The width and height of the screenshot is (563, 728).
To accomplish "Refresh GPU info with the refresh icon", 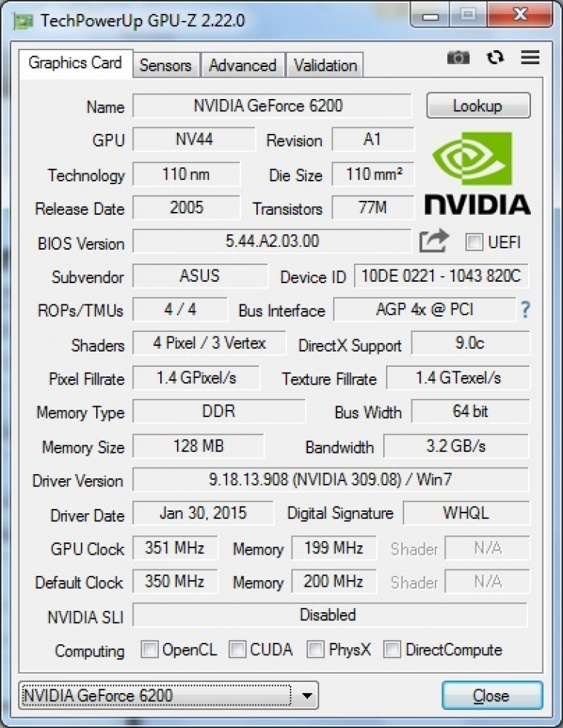I will [x=495, y=58].
